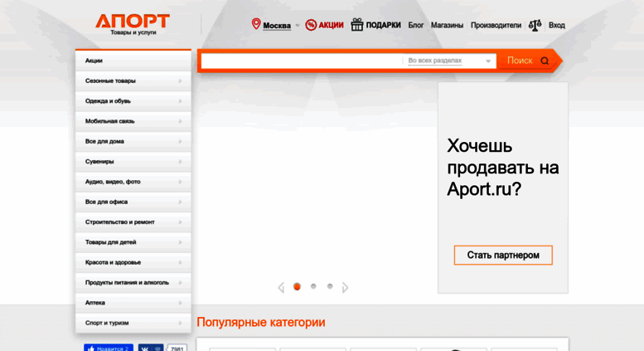Click the comparison scales icon

click(535, 25)
